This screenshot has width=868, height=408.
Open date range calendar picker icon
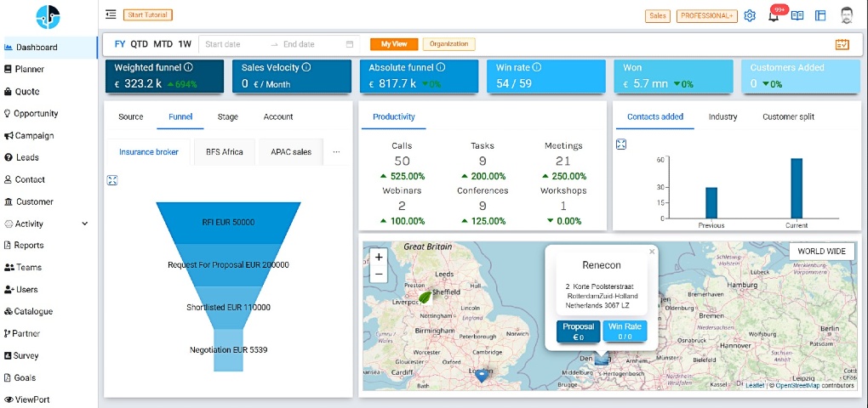click(349, 44)
